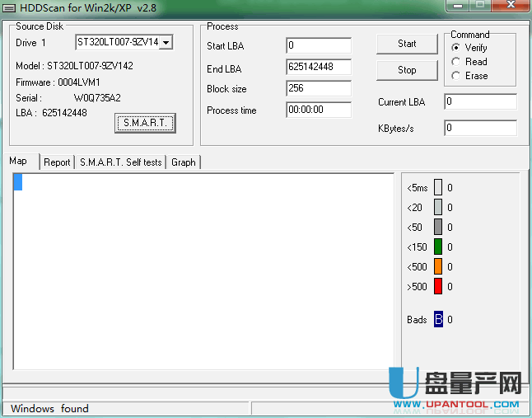Click the orange <500 color swatch
Viewport: 532px width, 418px height.
438,266
